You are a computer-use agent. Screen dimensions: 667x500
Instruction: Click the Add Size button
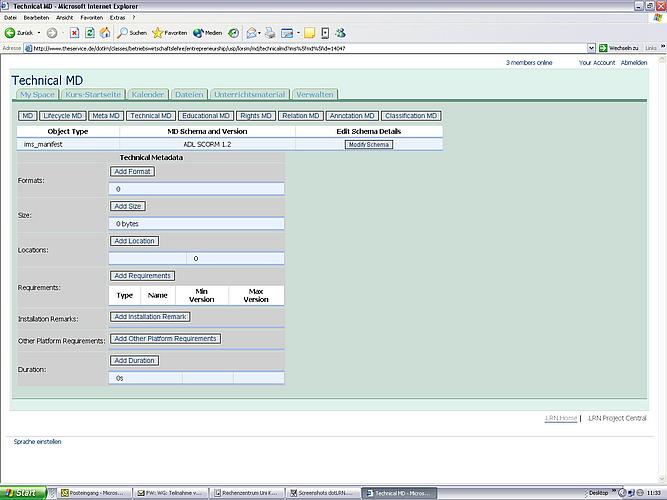point(128,206)
